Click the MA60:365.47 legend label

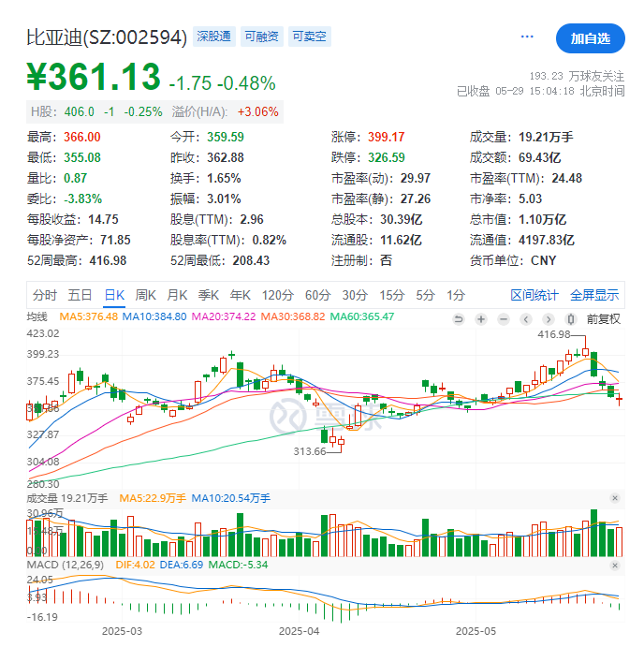[362, 316]
